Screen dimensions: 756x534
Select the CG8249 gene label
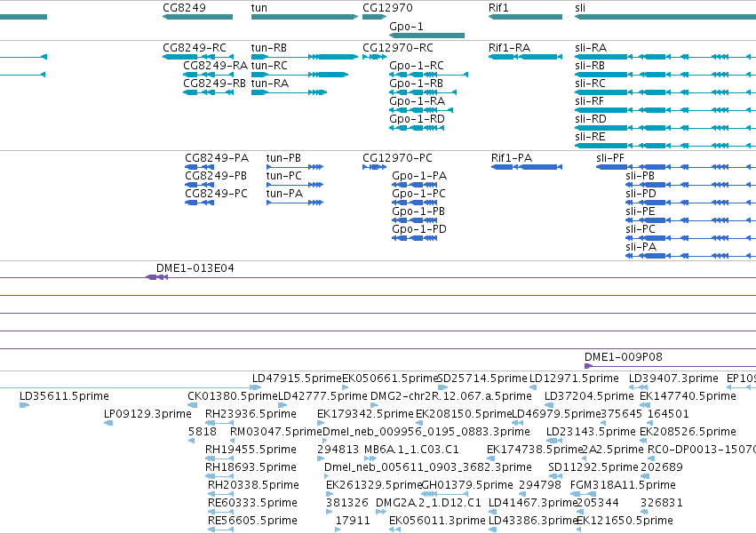(x=184, y=8)
